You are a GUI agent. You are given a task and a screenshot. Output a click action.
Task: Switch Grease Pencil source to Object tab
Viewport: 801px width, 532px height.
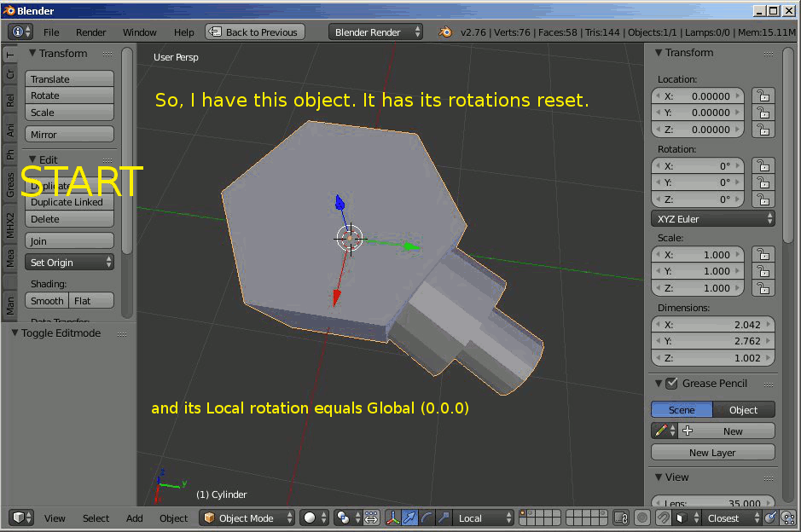[743, 409]
